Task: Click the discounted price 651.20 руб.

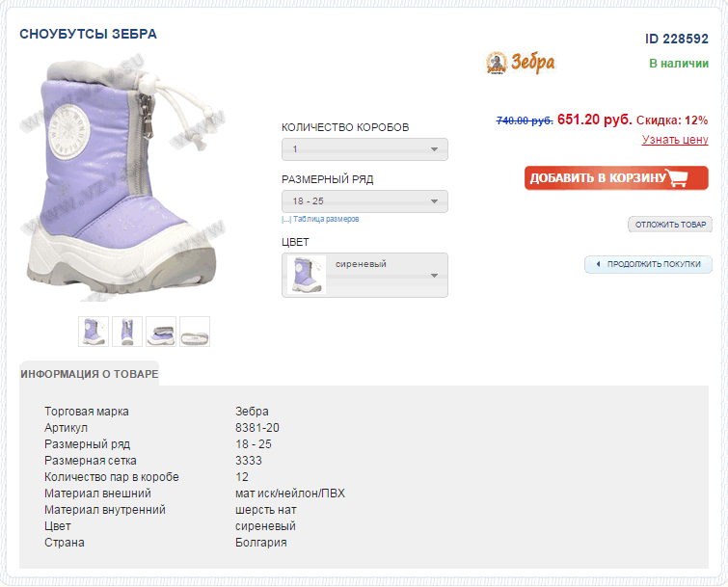Action: tap(594, 120)
